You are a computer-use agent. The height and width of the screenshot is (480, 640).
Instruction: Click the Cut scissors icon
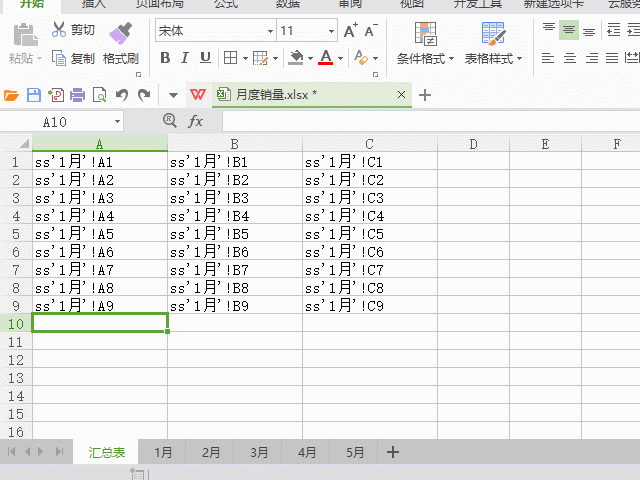click(x=59, y=29)
